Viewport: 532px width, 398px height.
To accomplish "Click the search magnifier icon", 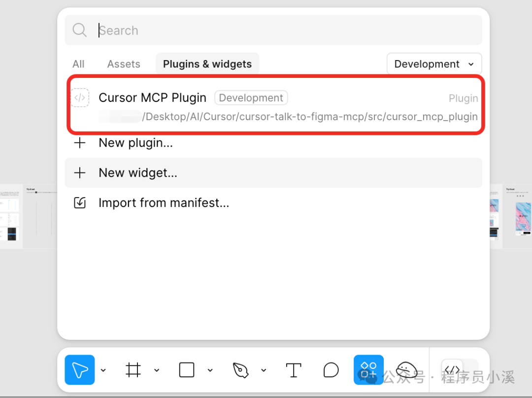I will (x=79, y=30).
